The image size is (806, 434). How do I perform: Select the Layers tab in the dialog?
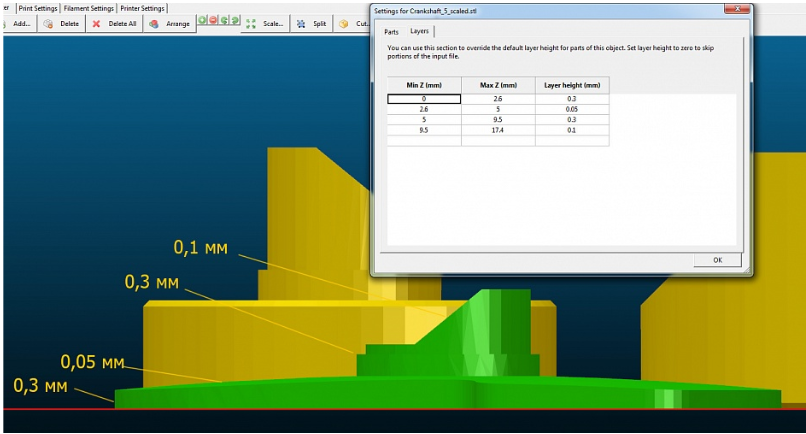click(x=419, y=31)
